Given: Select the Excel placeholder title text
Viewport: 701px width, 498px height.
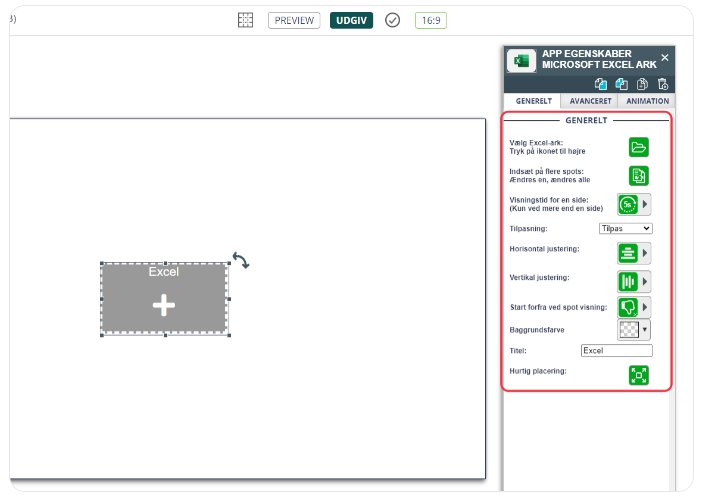Looking at the screenshot, I should tap(164, 272).
